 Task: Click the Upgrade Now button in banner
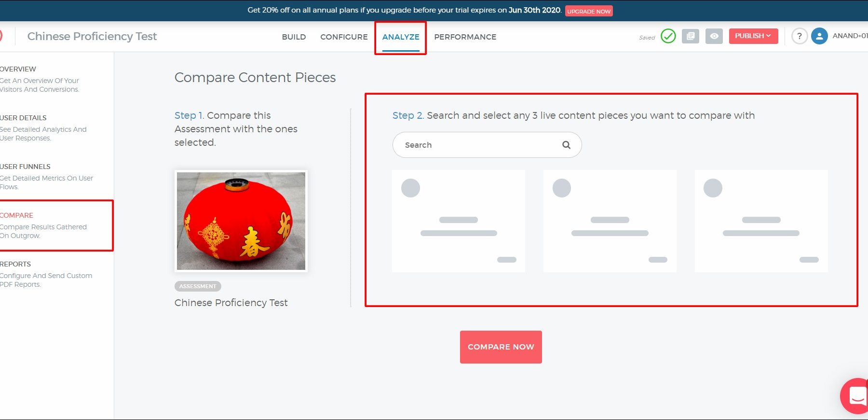pyautogui.click(x=588, y=11)
